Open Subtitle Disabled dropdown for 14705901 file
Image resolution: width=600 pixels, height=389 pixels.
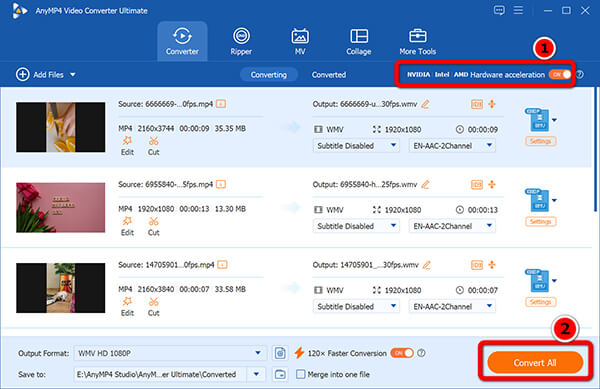[x=356, y=306]
